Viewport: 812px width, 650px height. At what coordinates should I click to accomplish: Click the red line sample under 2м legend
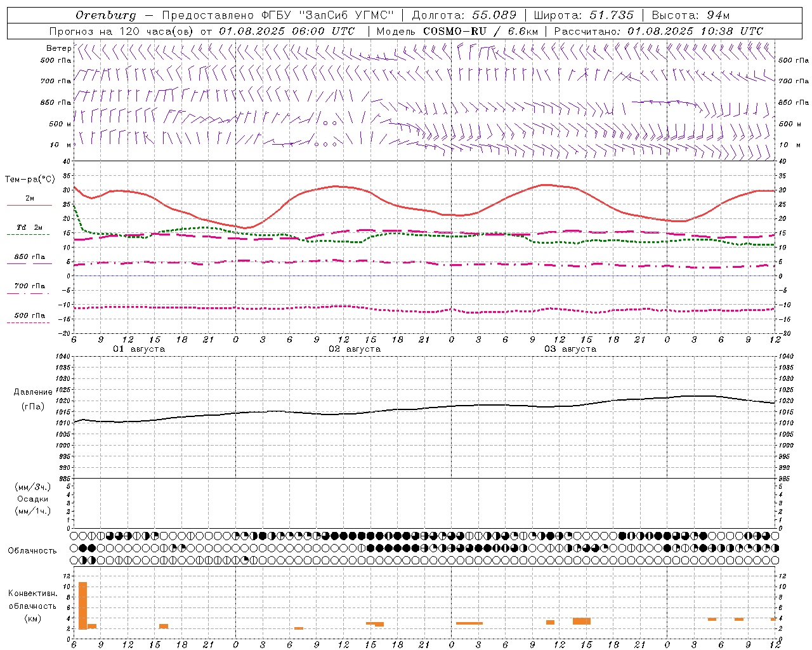coord(29,206)
